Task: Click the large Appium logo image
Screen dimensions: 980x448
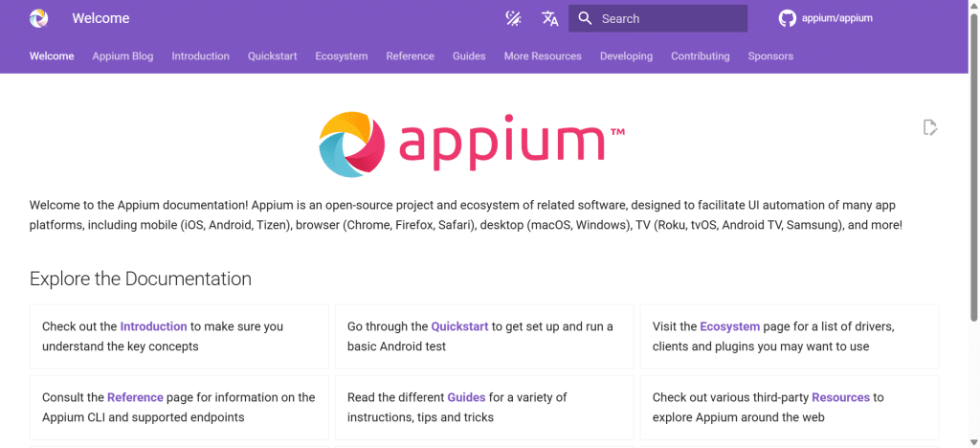Action: 472,143
